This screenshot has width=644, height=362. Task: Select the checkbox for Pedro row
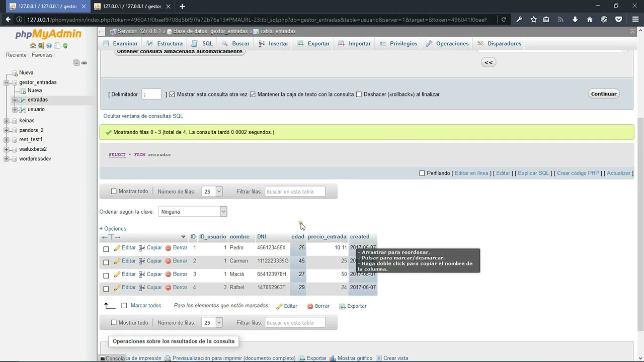(x=106, y=249)
